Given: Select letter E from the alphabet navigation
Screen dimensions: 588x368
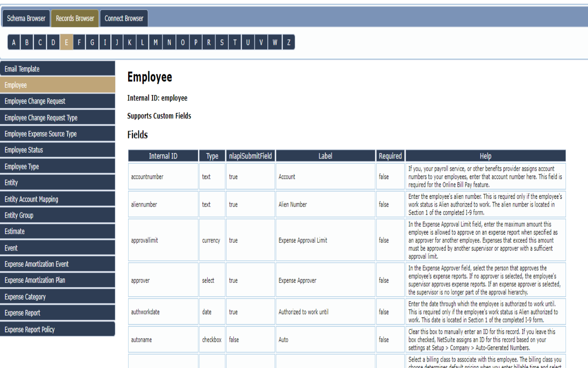Looking at the screenshot, I should pos(66,42).
